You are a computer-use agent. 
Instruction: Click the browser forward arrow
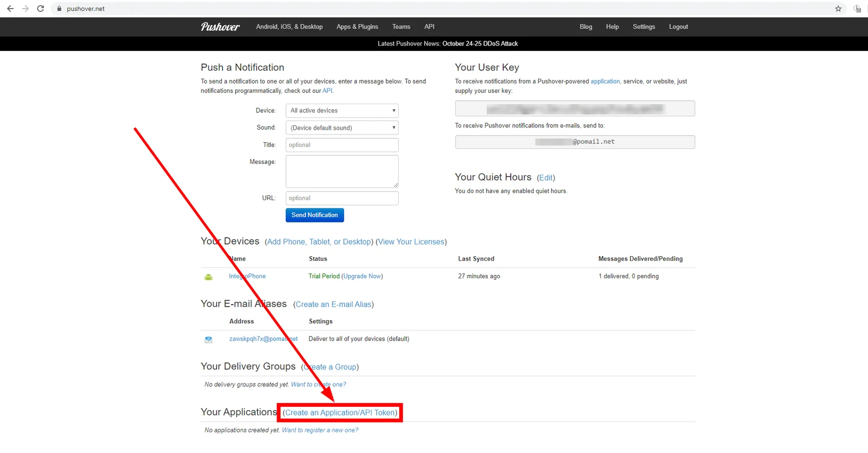point(25,9)
